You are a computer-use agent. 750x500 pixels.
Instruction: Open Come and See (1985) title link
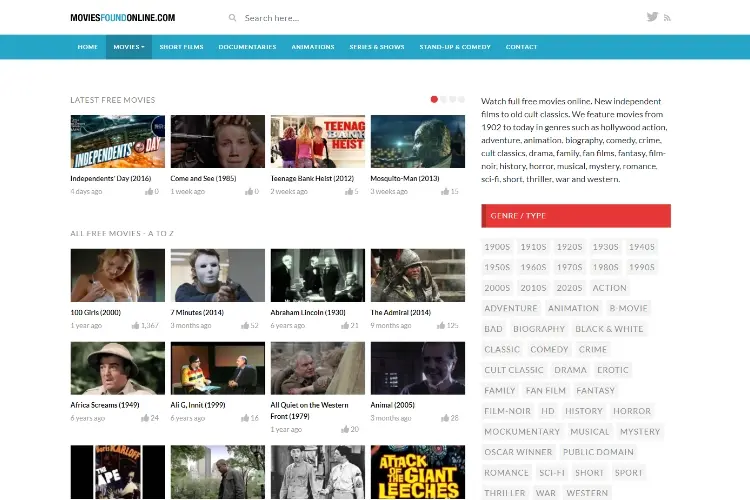[x=203, y=178]
